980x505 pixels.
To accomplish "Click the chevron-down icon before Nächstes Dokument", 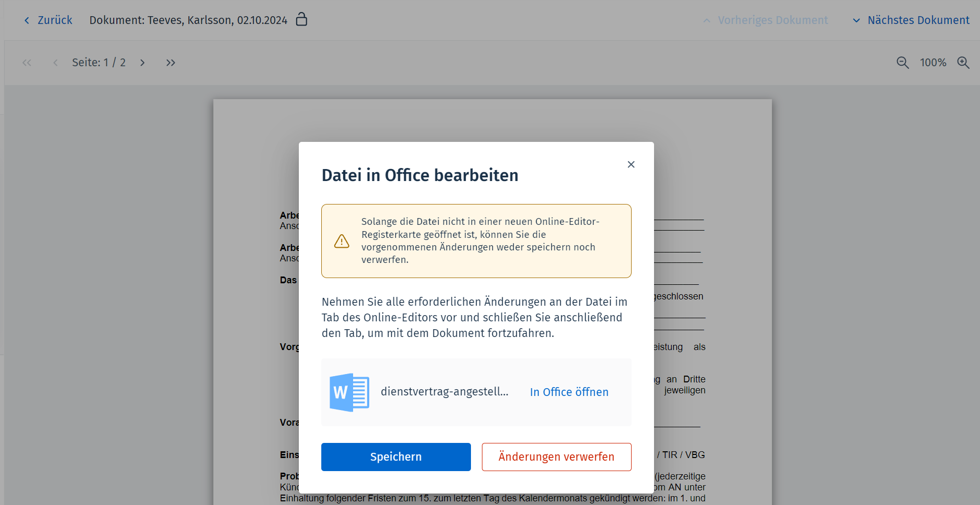I will click(x=856, y=21).
